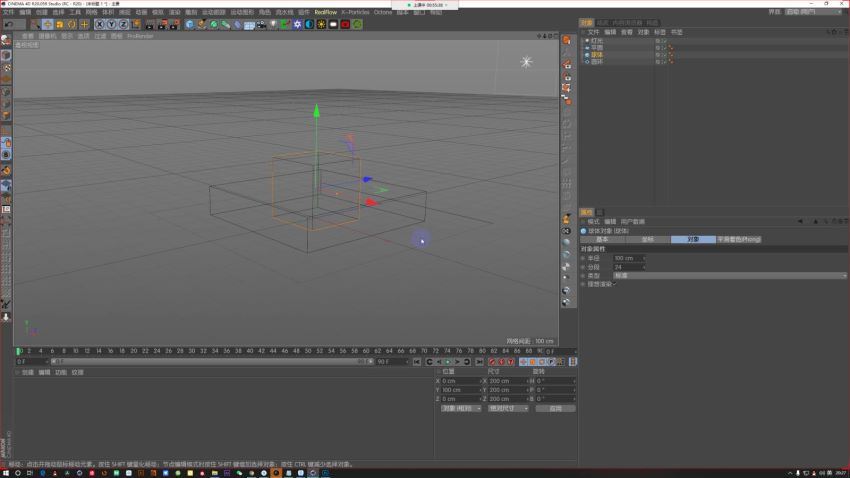Open the 对象 (相对) coordinate dropdown
Image resolution: width=850 pixels, height=478 pixels.
[x=461, y=408]
